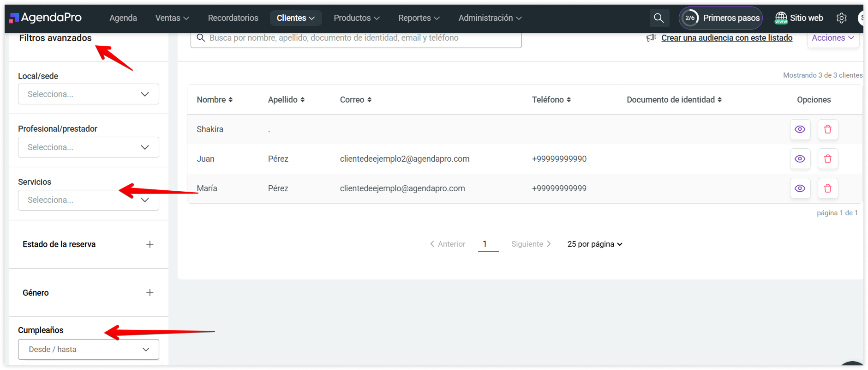The height and width of the screenshot is (370, 868).
Task: Open the Cumpleaños Desde / hasta dropdown
Action: 89,350
